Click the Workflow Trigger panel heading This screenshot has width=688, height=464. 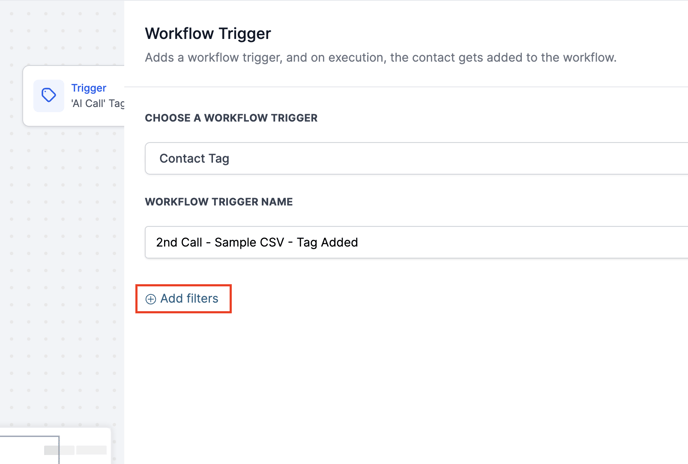[x=208, y=34]
